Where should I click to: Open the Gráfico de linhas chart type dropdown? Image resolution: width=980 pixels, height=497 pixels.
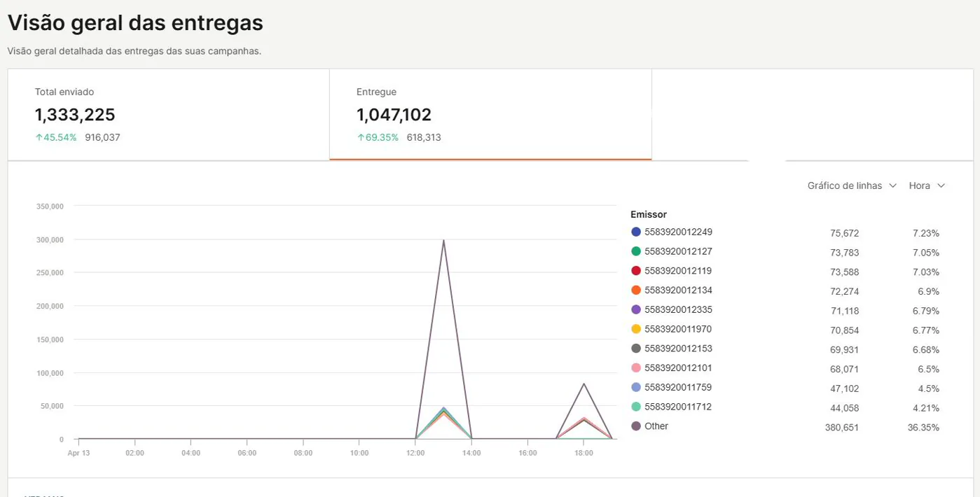[x=852, y=185]
